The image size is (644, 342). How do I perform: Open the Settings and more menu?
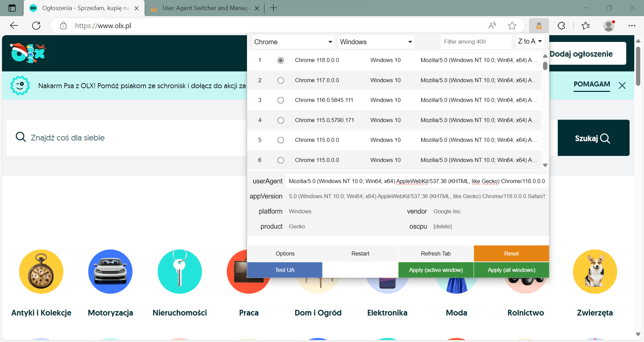point(632,25)
